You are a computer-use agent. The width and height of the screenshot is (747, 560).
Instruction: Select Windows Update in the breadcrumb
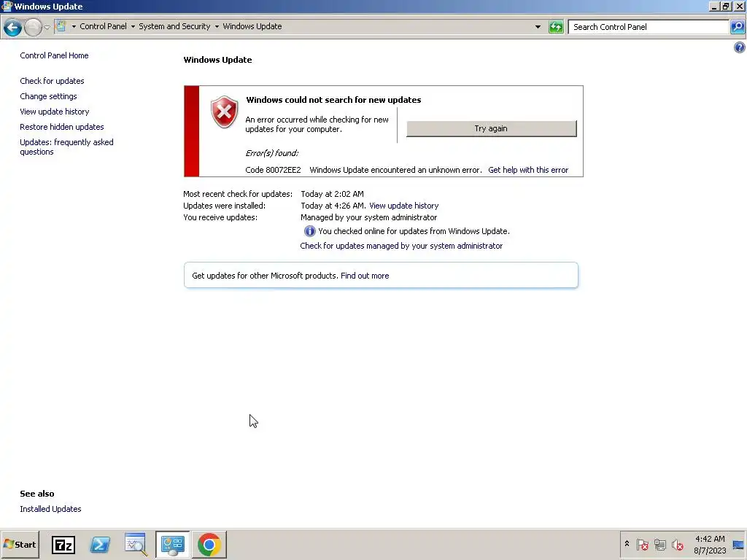(252, 27)
